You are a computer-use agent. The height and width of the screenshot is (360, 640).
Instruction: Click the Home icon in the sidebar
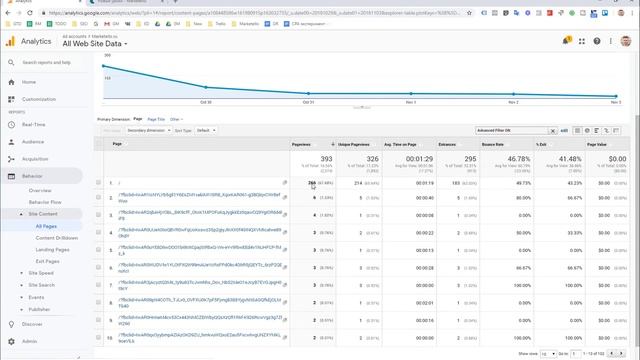[11, 82]
